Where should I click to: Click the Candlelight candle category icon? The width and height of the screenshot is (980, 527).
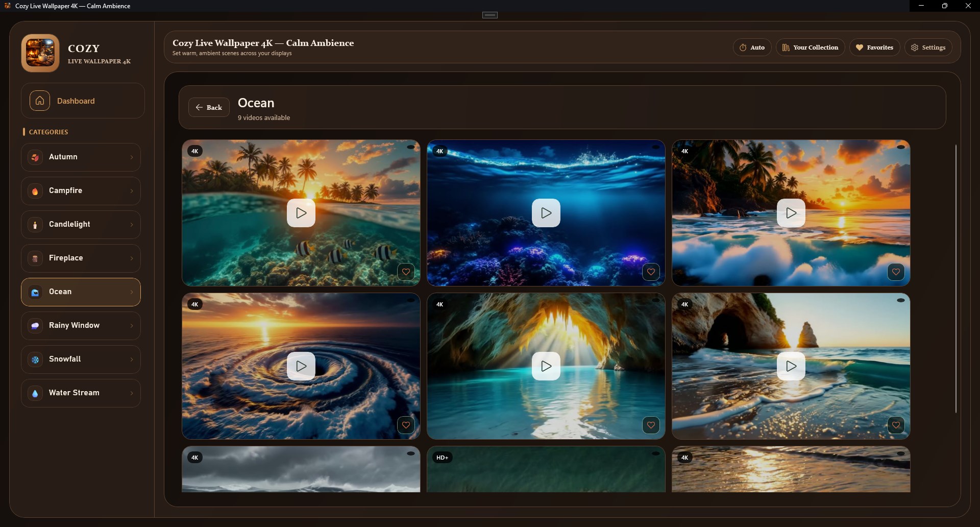35,225
